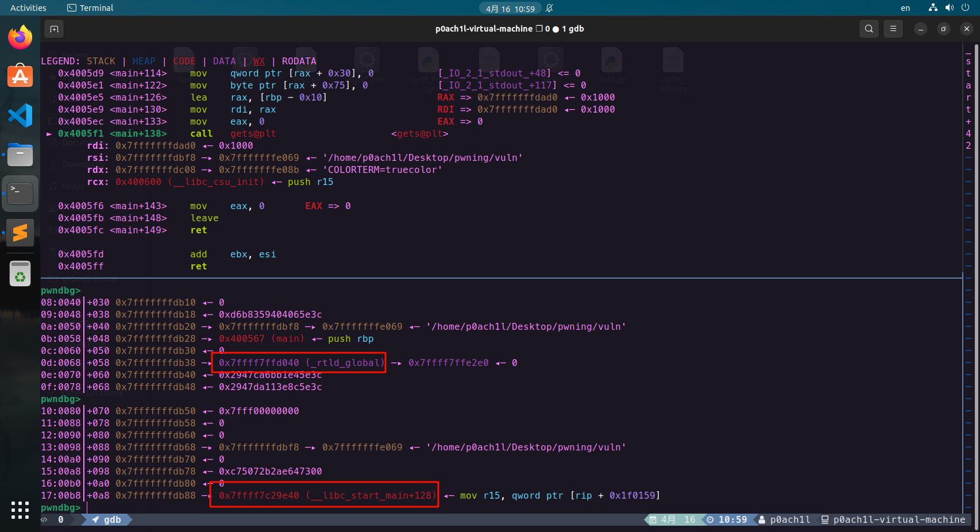Screen dimensions: 980x532
Task: Click the CODE legend label
Action: [x=184, y=61]
